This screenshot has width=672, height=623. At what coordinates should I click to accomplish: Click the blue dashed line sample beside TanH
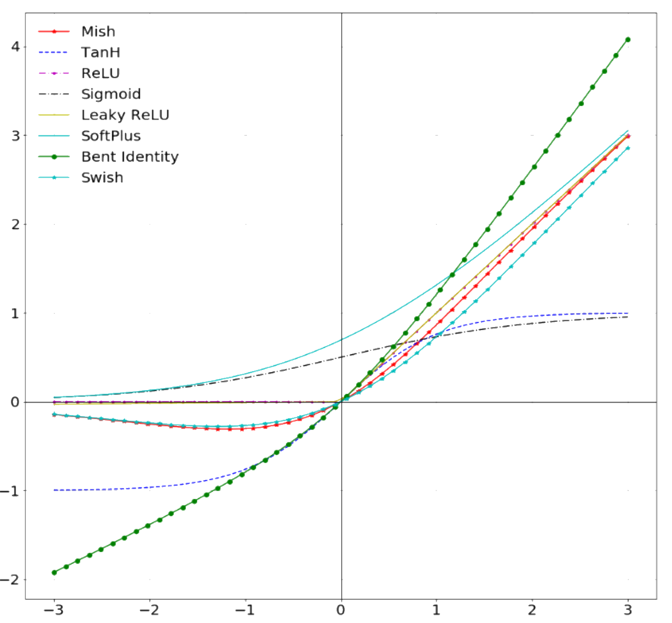coord(54,52)
